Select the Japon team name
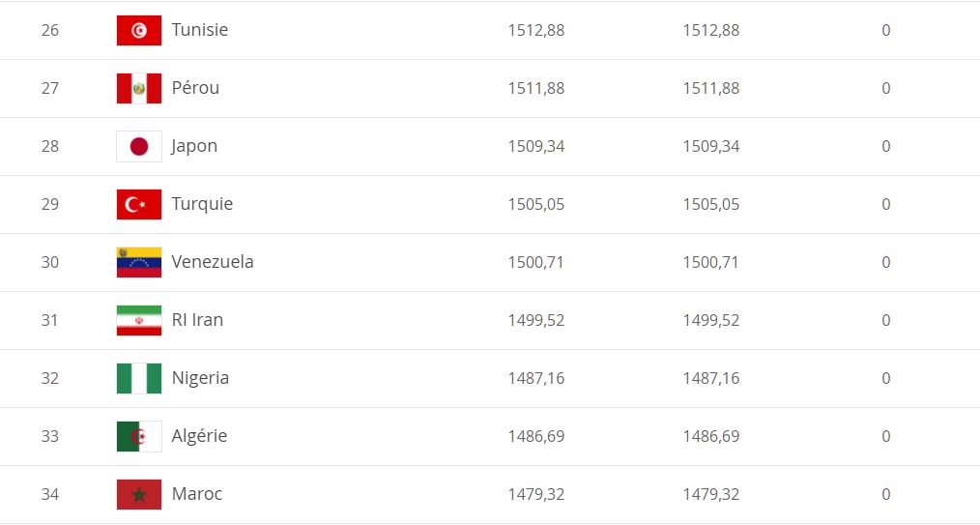Image resolution: width=980 pixels, height=525 pixels. [194, 146]
